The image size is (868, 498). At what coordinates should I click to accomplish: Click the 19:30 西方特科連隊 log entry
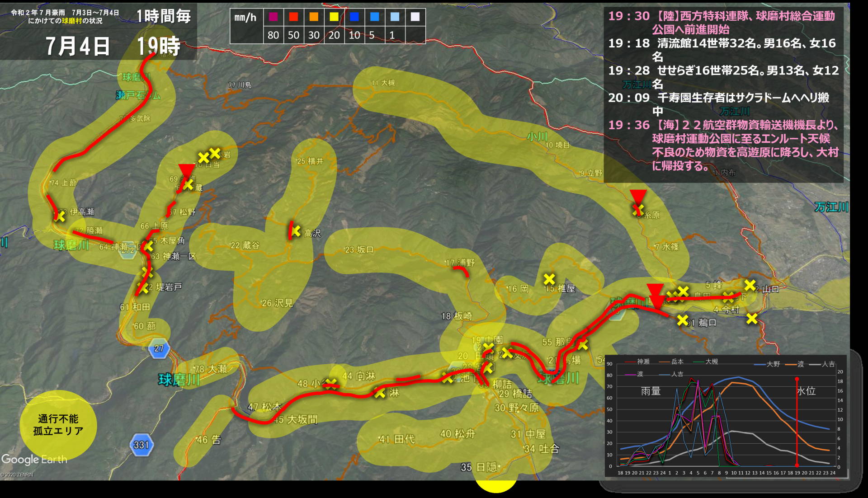(x=722, y=23)
